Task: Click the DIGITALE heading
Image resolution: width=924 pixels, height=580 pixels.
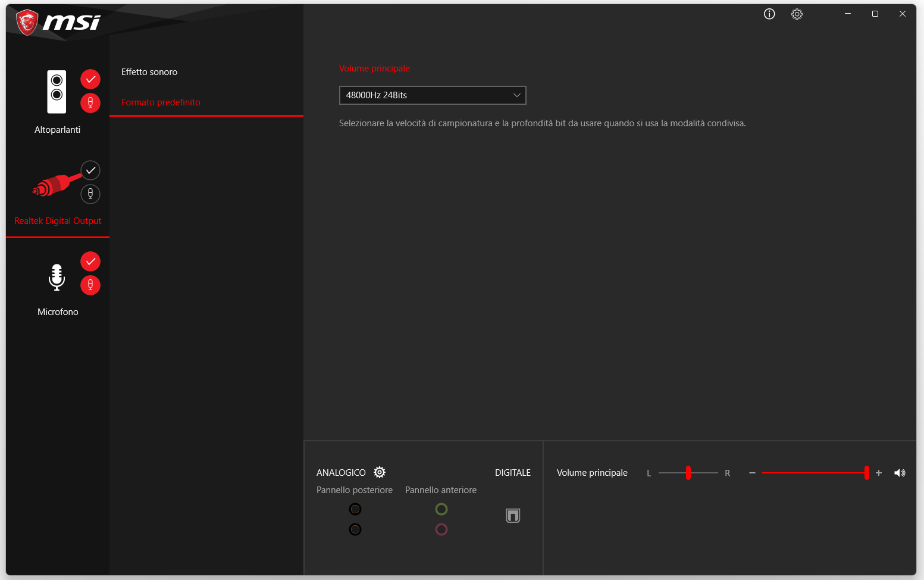Action: 513,473
